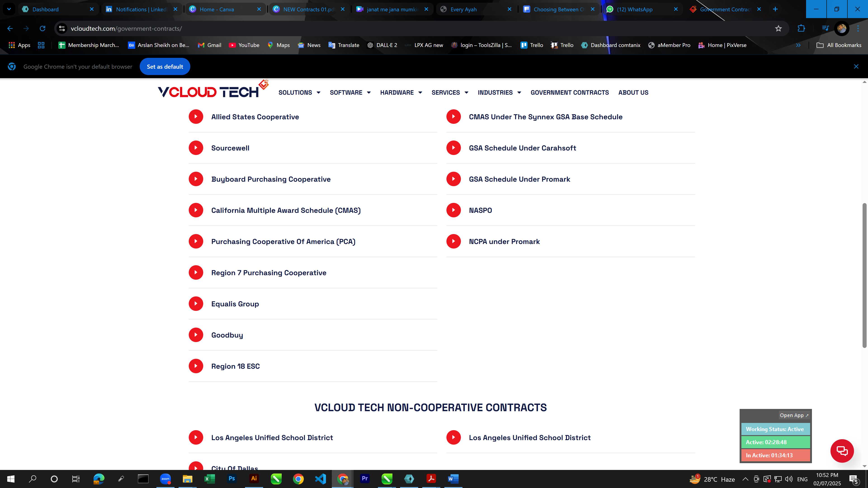868x488 pixels.
Task: Open the Windows Start menu
Action: click(11, 479)
